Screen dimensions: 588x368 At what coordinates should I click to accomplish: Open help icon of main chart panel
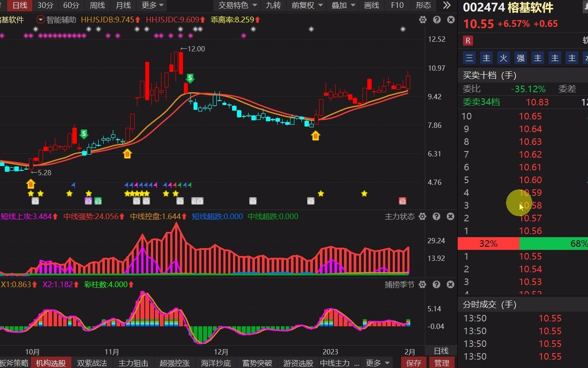point(437,20)
